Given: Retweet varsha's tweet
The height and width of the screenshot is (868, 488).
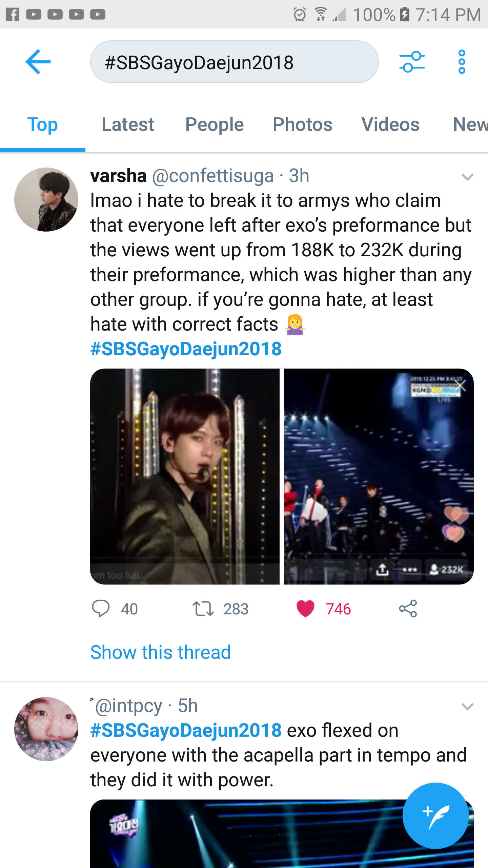Looking at the screenshot, I should tap(203, 609).
